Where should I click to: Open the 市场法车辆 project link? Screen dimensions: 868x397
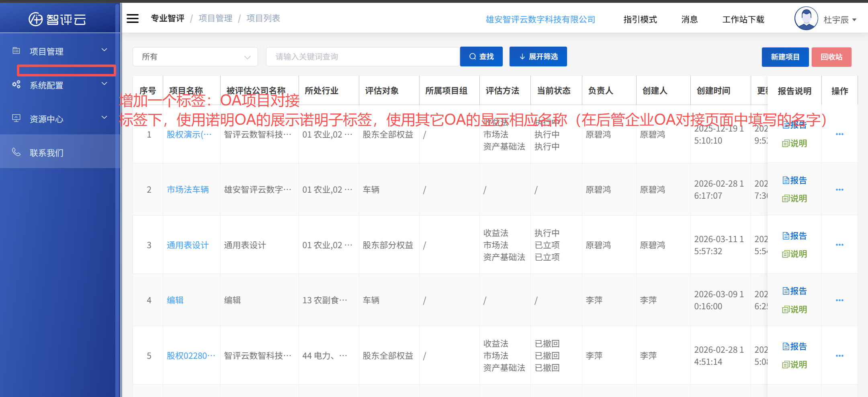(x=187, y=189)
